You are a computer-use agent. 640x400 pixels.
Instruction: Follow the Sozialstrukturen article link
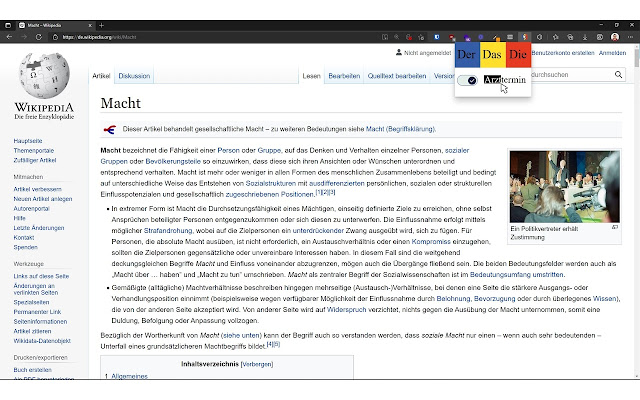(271, 184)
